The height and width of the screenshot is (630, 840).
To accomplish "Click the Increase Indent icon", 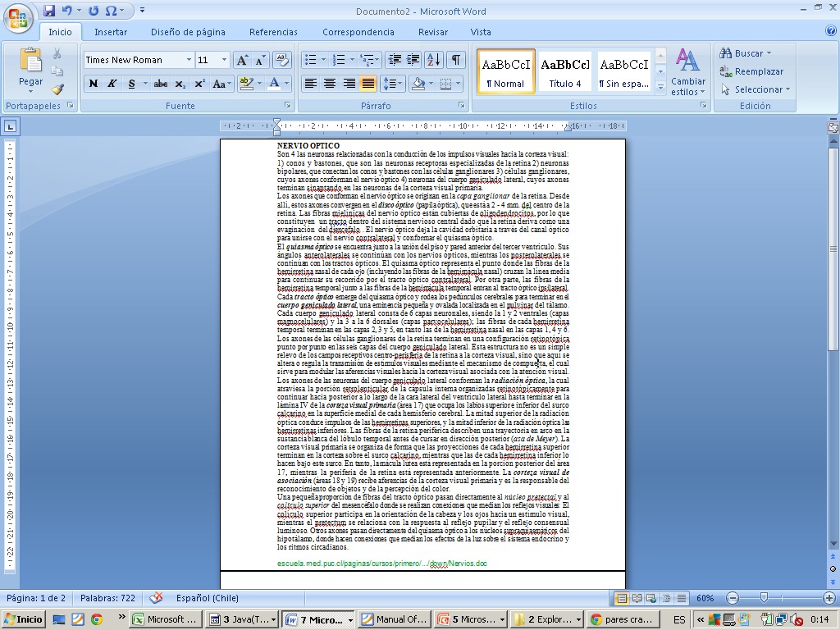I will click(413, 60).
